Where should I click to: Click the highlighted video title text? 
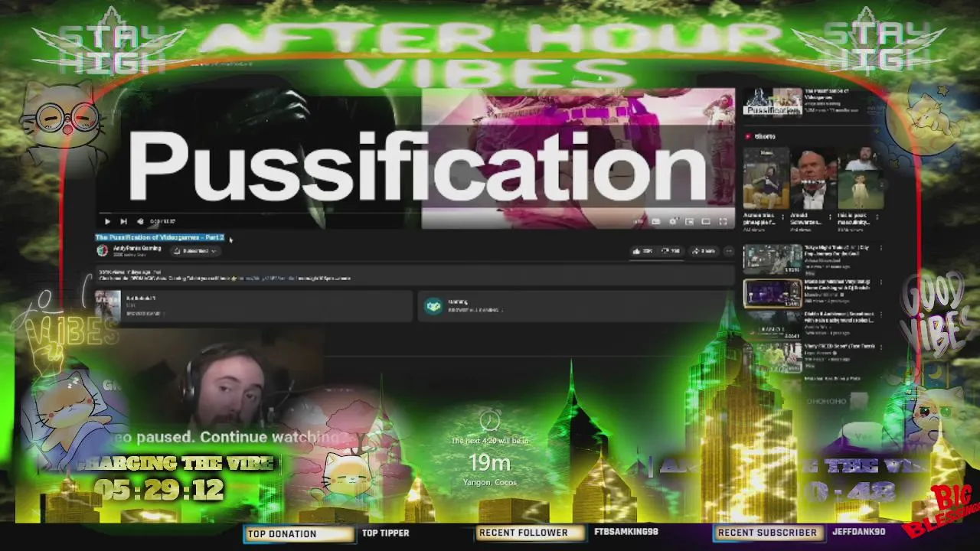(x=160, y=237)
